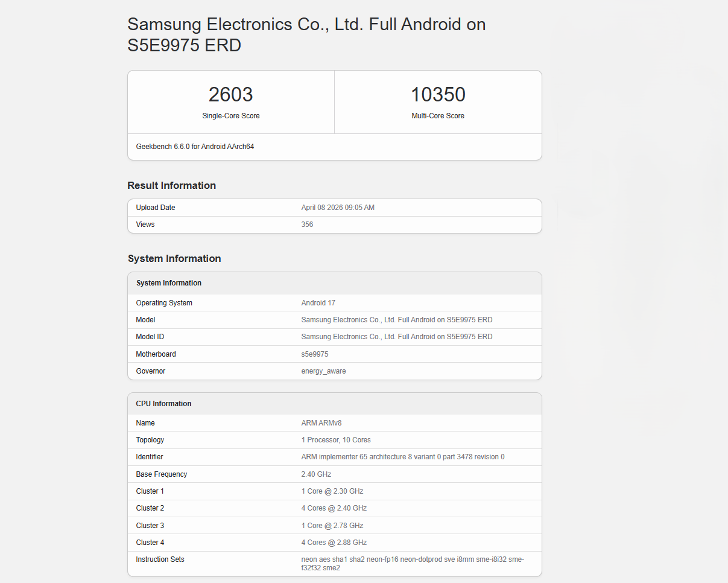
Task: Click the page title mentioning S5E9975 ERD
Action: pyautogui.click(x=306, y=34)
